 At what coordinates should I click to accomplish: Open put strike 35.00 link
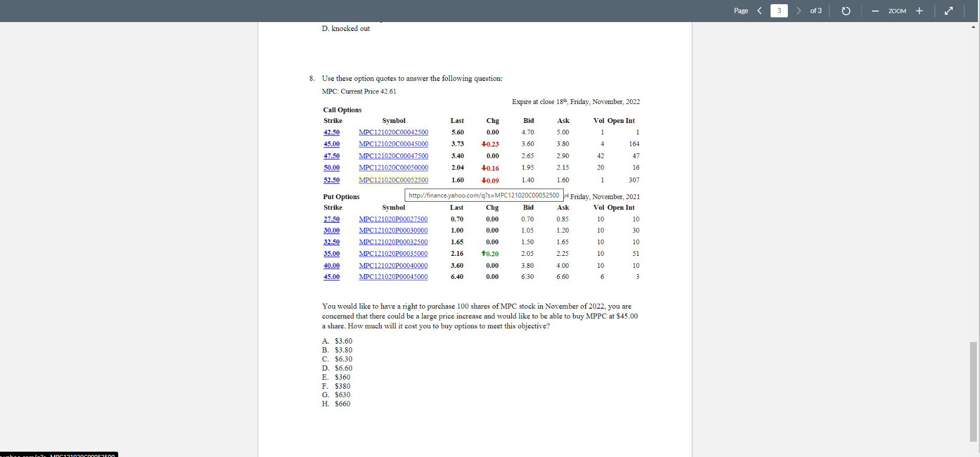331,254
